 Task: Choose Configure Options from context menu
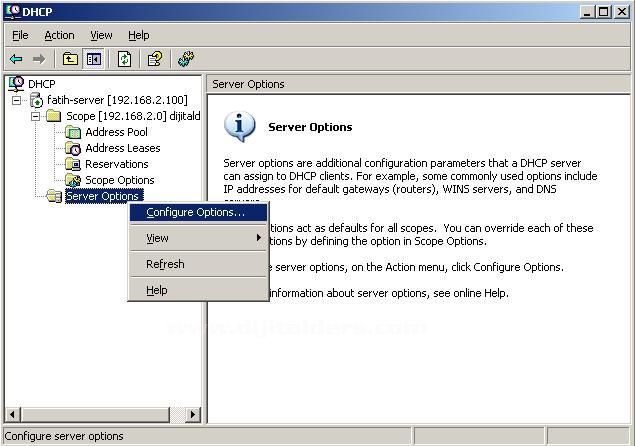pyautogui.click(x=196, y=212)
